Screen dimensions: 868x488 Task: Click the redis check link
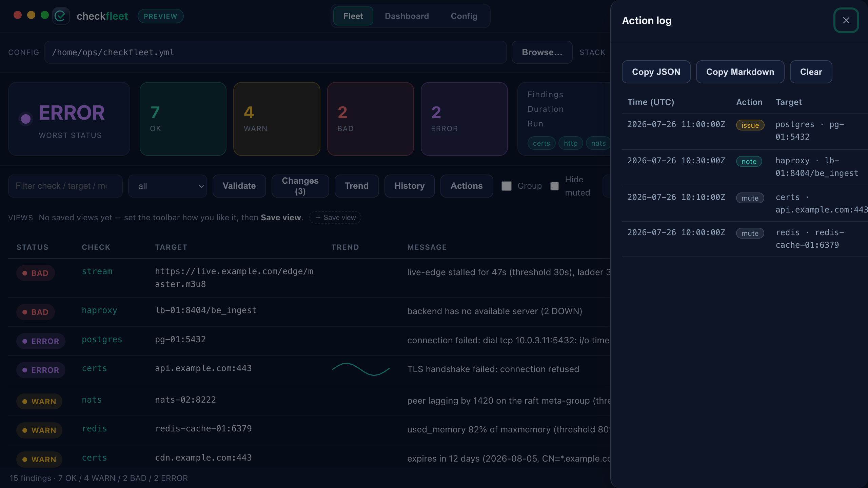(x=94, y=429)
